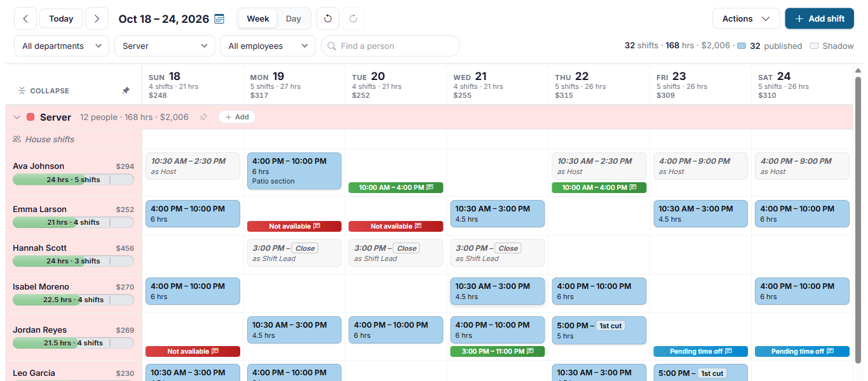This screenshot has height=381, width=868.
Task: Switch to Week view
Action: tap(258, 18)
